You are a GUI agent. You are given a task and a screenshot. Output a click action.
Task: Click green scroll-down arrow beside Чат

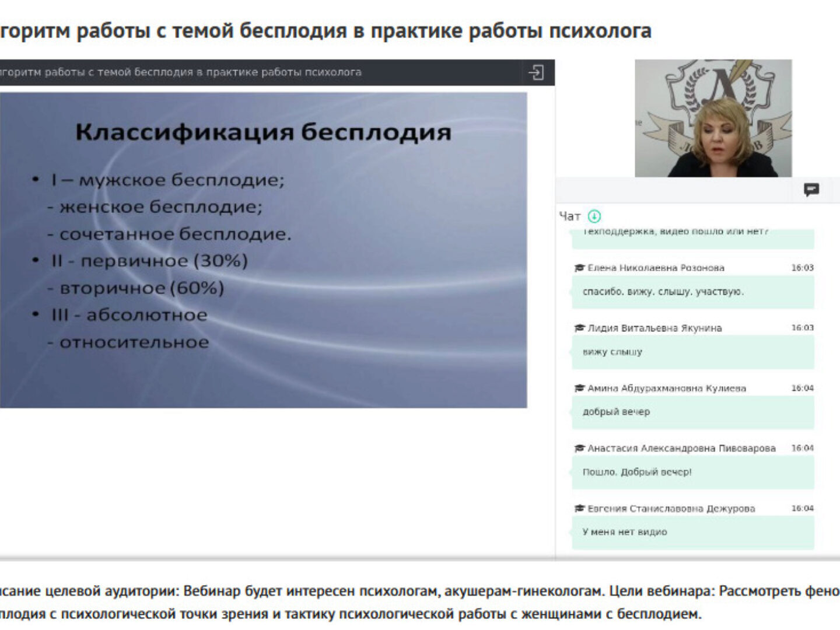pos(594,216)
